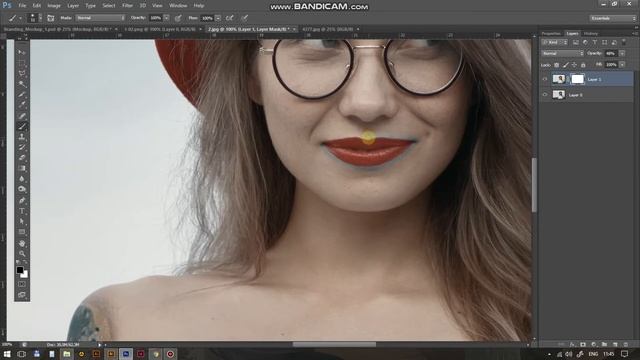Open the File menu
Screen dimensions: 640x360
click(x=22, y=6)
